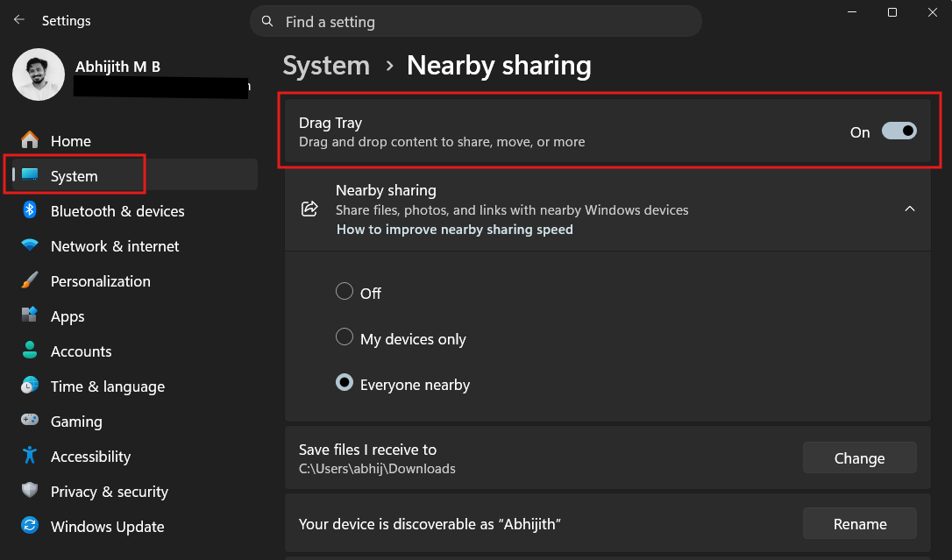
Task: Select the Off radio button
Action: click(x=345, y=293)
